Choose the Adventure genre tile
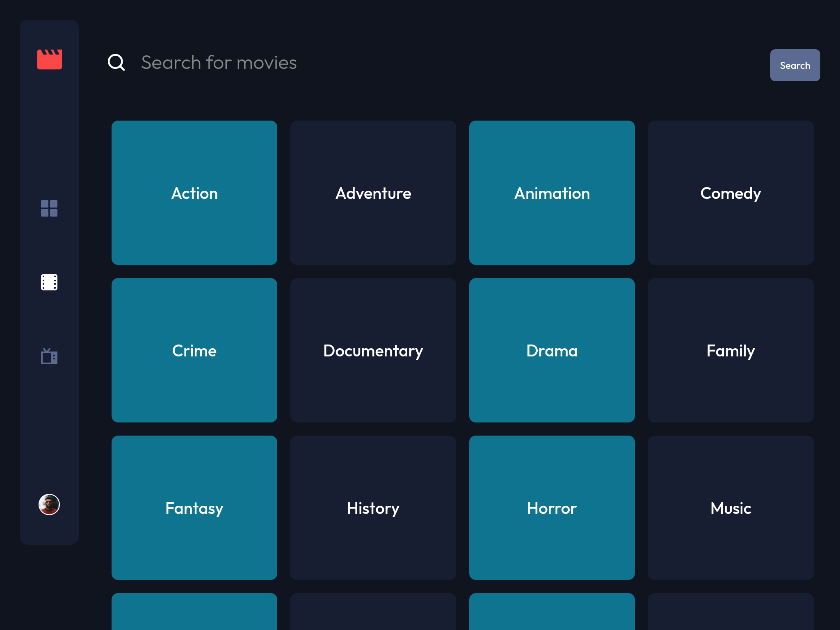 pos(373,193)
